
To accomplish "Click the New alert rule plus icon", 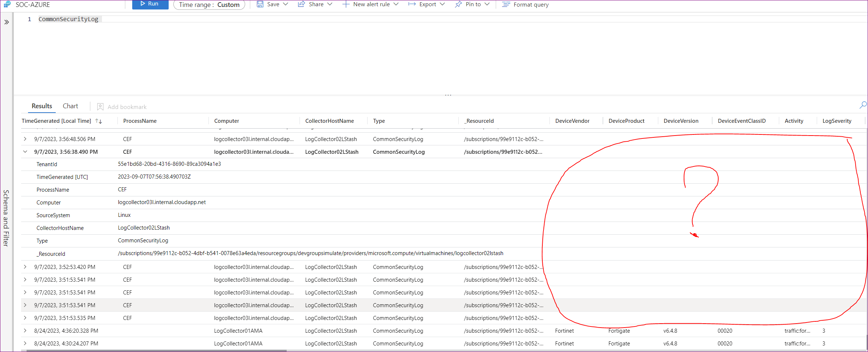I will tap(345, 4).
